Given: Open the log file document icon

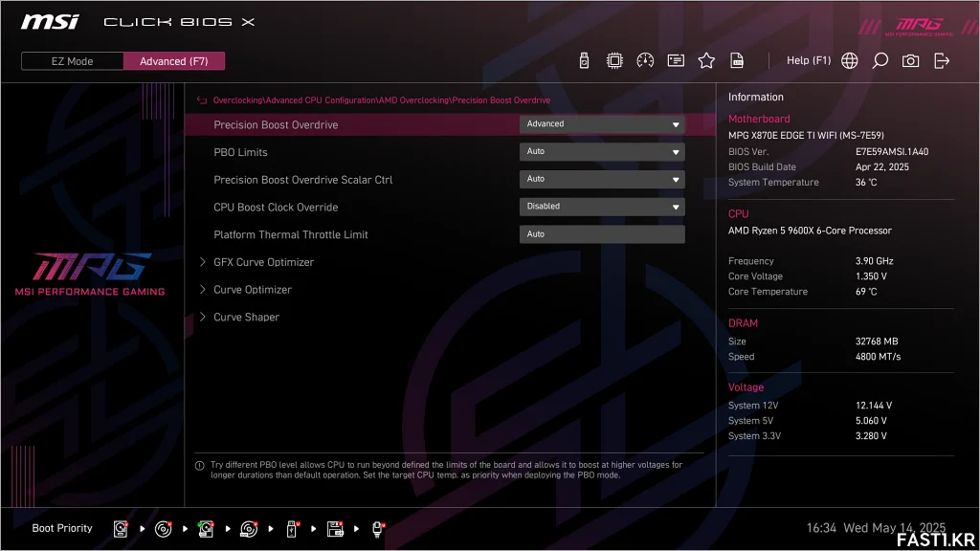Looking at the screenshot, I should (737, 60).
